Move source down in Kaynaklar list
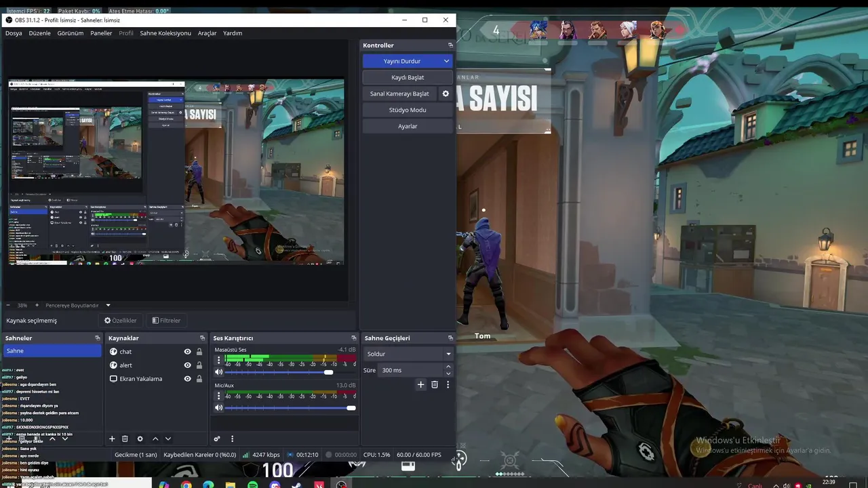 click(168, 439)
